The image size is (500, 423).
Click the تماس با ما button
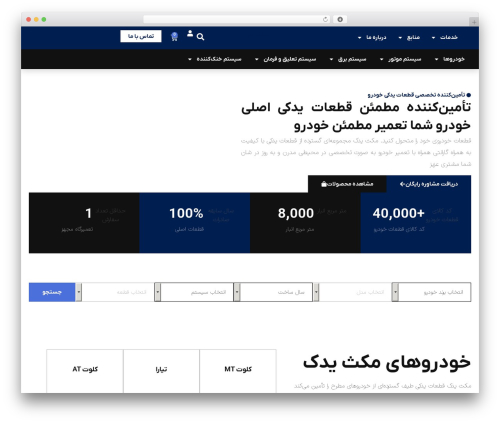[x=141, y=36]
